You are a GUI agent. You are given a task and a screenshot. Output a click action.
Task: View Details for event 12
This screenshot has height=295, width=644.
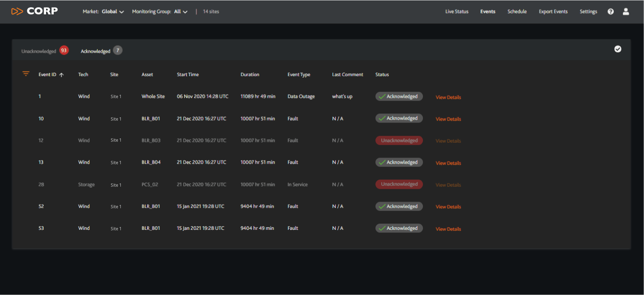tap(448, 141)
